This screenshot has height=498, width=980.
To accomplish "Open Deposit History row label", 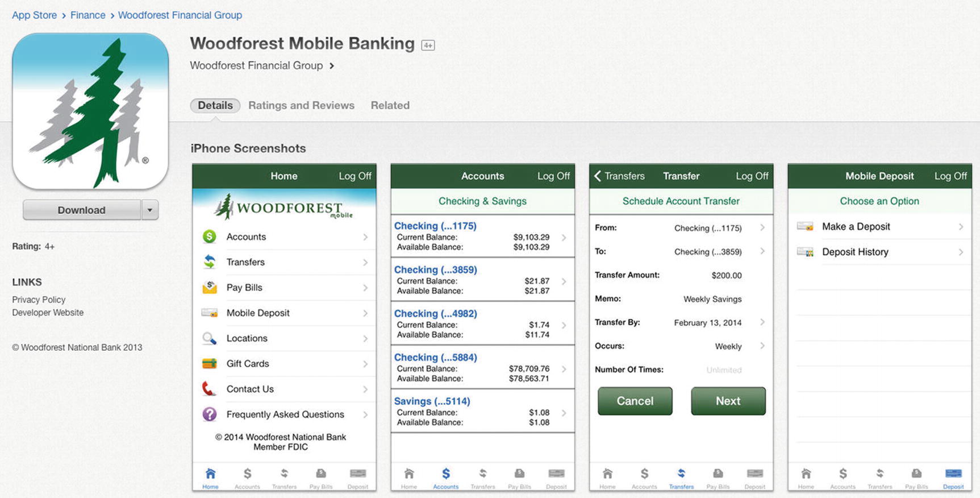I will pyautogui.click(x=855, y=252).
